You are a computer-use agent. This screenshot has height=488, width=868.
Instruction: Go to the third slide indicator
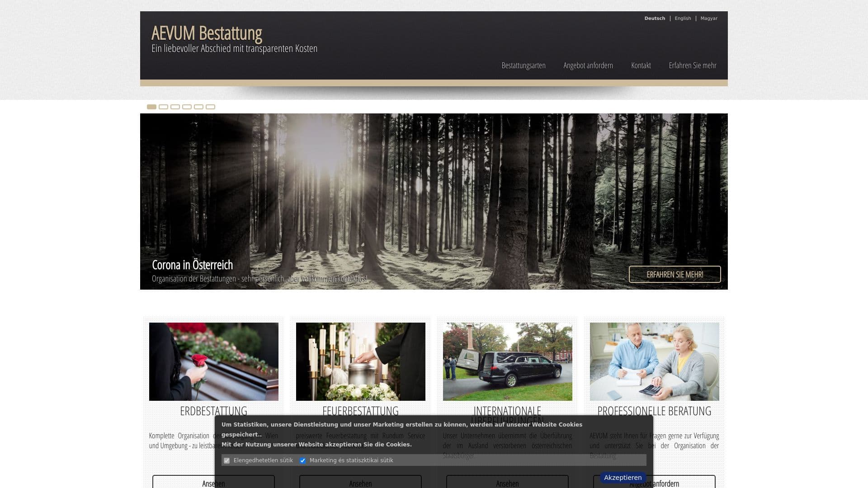tap(175, 107)
